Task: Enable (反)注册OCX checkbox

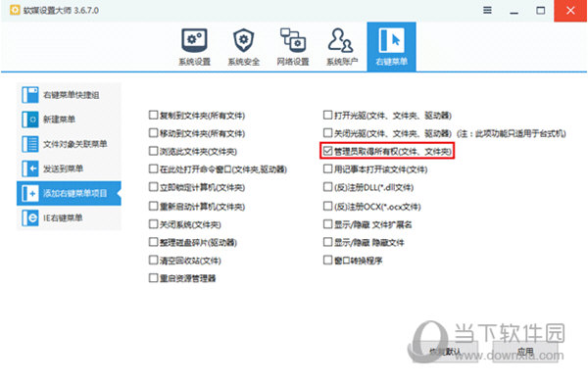Action: click(x=327, y=206)
